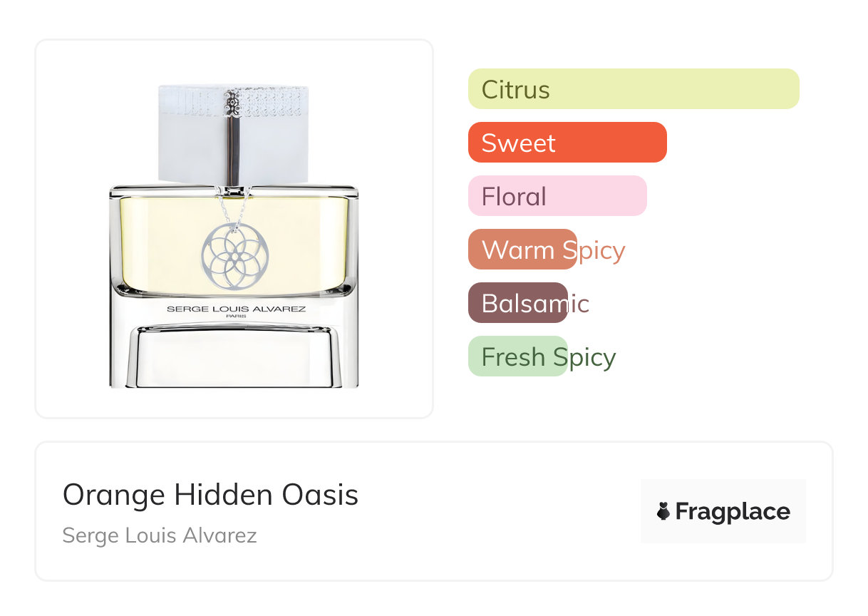
Task: Click the Fragplace wordmark text
Action: 733,512
